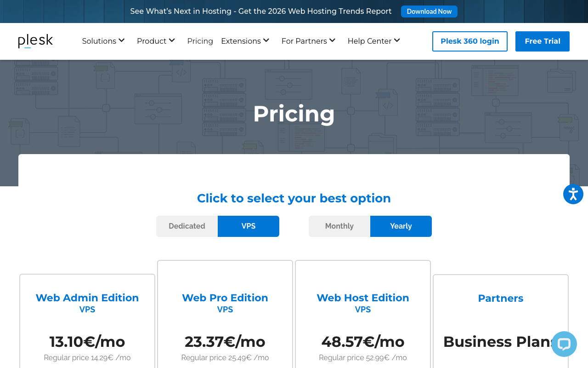Go to the Pricing menu item
Viewport: 588px width, 368px height.
tap(200, 41)
